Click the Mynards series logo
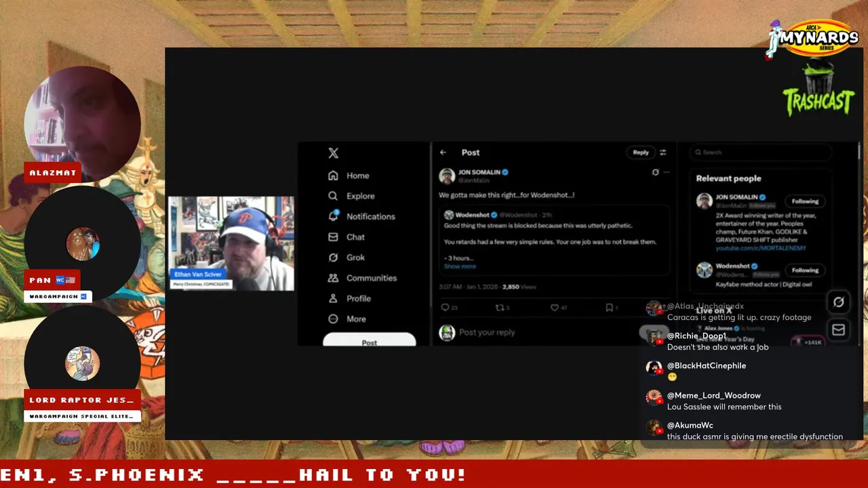The width and height of the screenshot is (868, 488). (812, 39)
